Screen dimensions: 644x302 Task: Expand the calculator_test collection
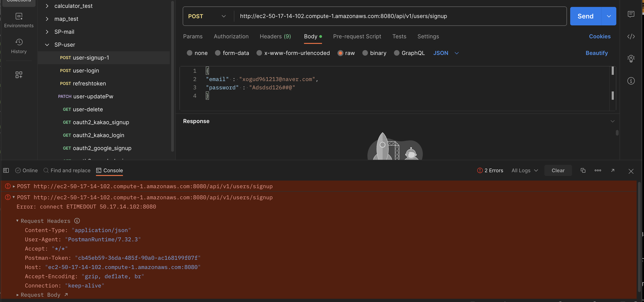[47, 6]
